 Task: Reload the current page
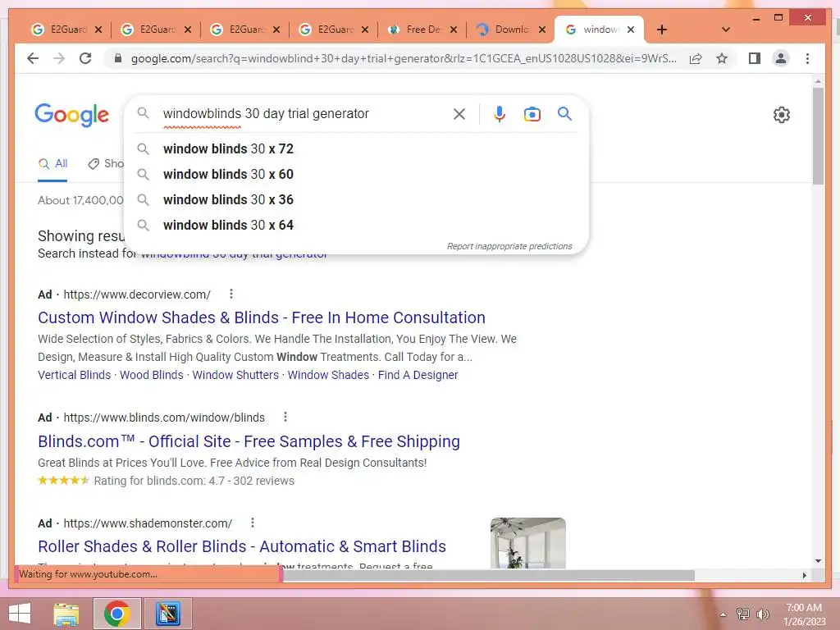pos(85,58)
